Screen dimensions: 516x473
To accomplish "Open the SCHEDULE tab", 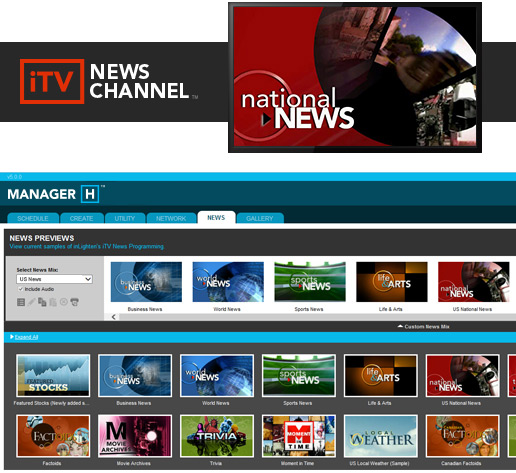I will point(33,218).
